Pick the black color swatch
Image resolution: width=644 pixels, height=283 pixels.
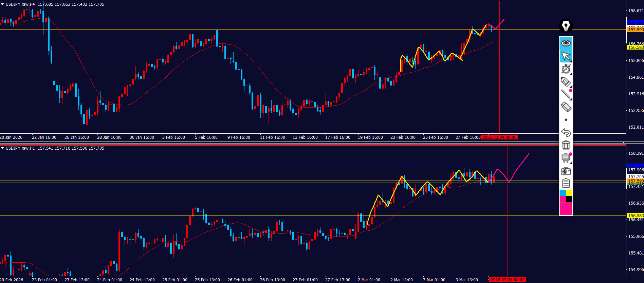pyautogui.click(x=569, y=199)
